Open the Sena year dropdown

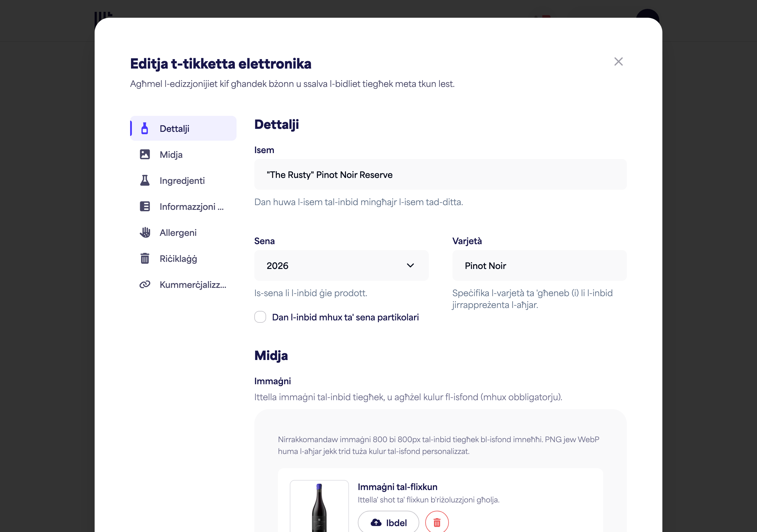(341, 266)
